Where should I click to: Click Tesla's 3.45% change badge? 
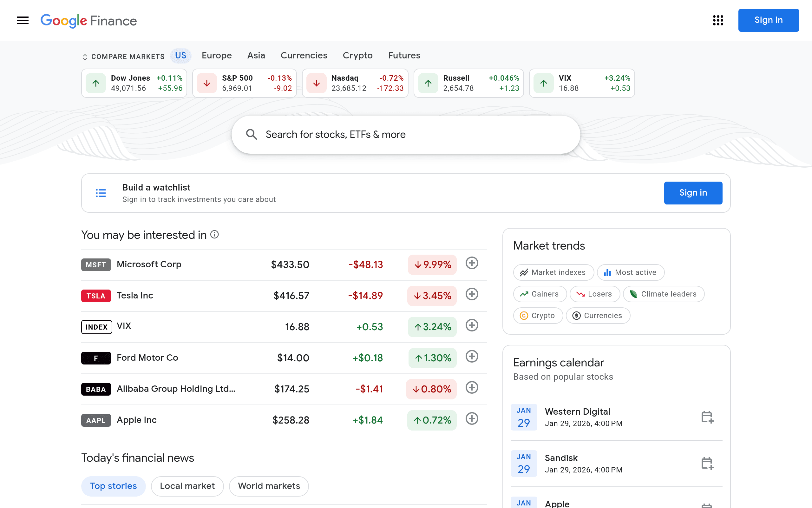(432, 296)
